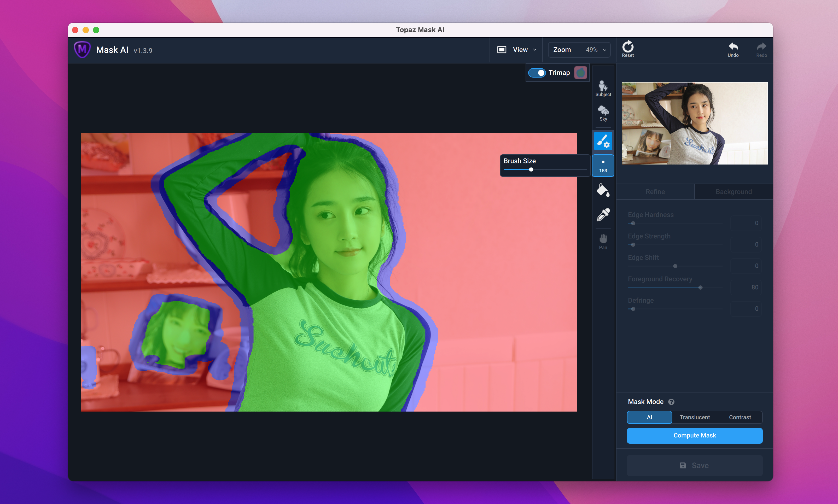Viewport: 838px width, 504px height.
Task: Select AI mask mode
Action: tap(649, 417)
